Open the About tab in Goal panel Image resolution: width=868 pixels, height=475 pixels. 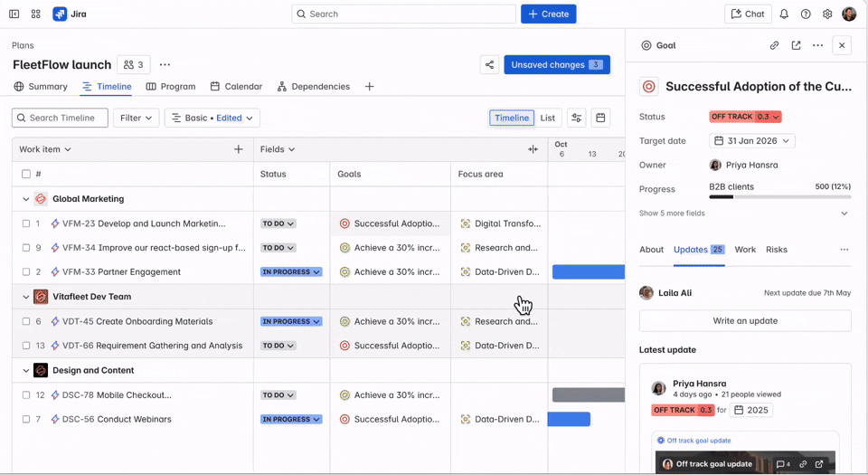click(651, 250)
